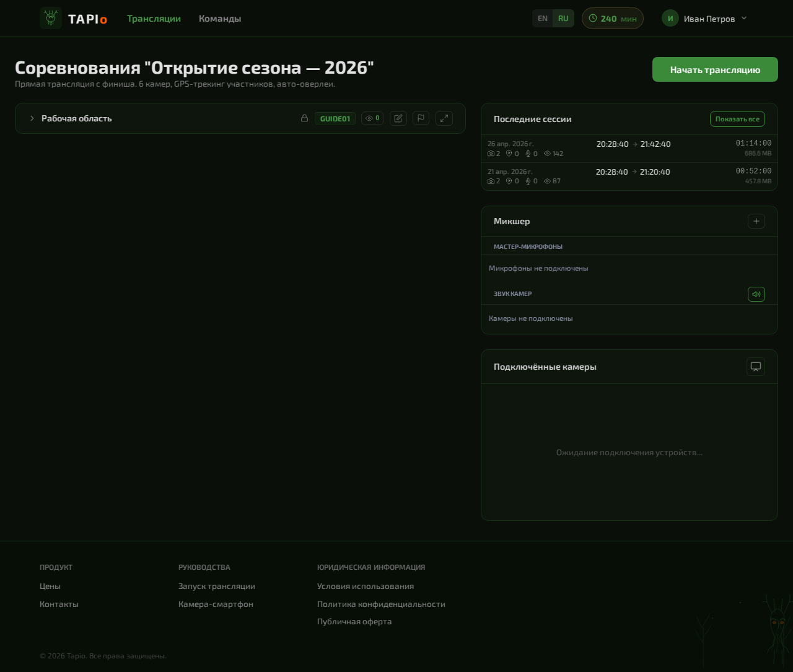The height and width of the screenshot is (672, 793).
Task: Expand the Рабочая область chevron
Action: tap(32, 118)
